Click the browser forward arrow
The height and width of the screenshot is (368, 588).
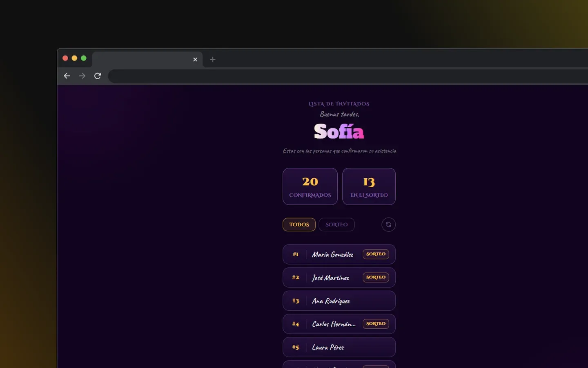(82, 76)
